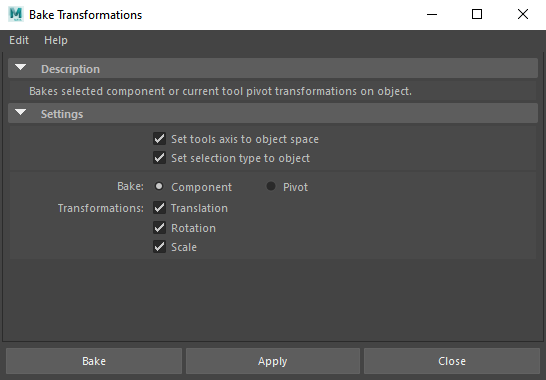Disable the Rotation checkbox
546x380 pixels.
(x=159, y=228)
